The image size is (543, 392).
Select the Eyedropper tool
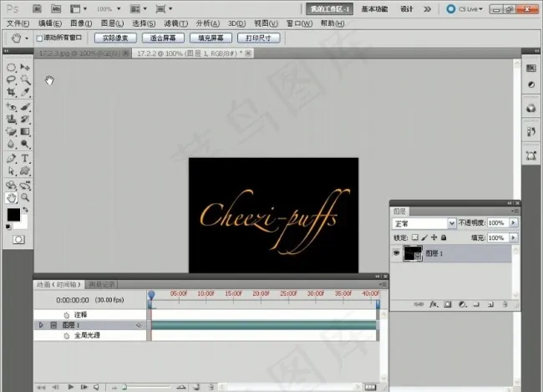click(25, 92)
